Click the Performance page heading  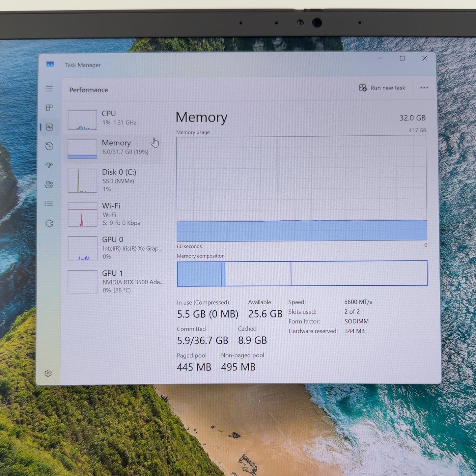(x=89, y=90)
